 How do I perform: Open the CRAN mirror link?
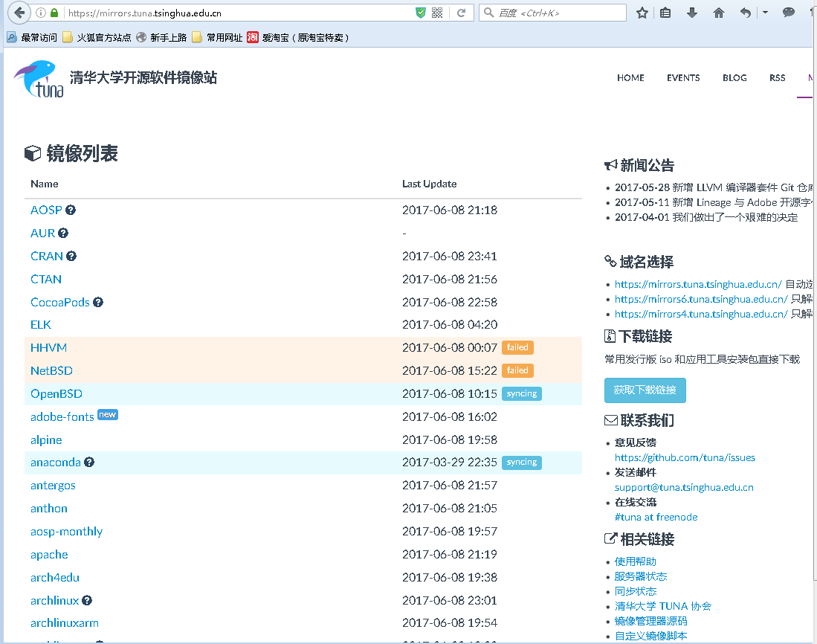pos(46,256)
